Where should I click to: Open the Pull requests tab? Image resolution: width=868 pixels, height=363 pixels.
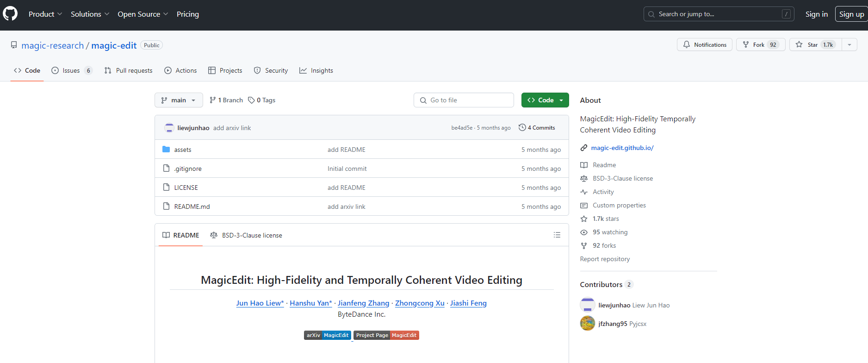[129, 70]
